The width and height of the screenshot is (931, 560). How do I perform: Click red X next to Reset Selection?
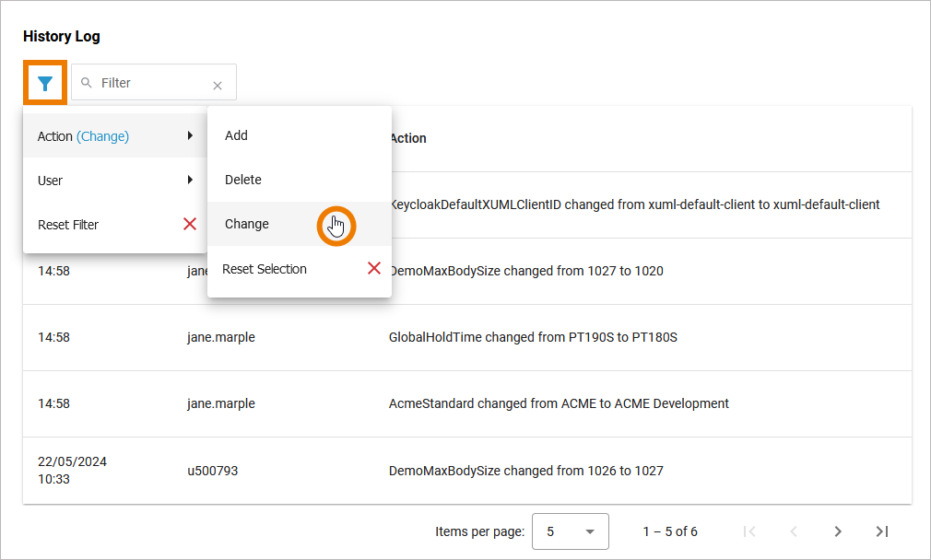click(x=374, y=268)
